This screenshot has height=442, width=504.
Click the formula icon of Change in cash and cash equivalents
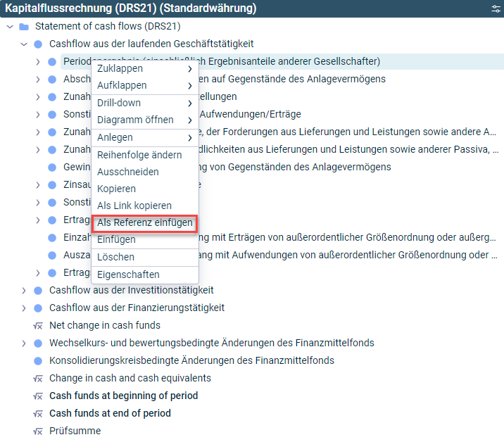point(38,379)
